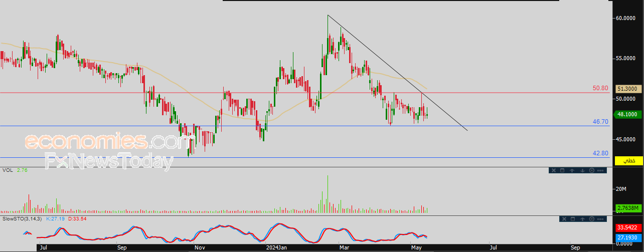Click the SlowSTO(3,14,3) indicator title
Viewport: 644px width, 252px height.
point(22,219)
